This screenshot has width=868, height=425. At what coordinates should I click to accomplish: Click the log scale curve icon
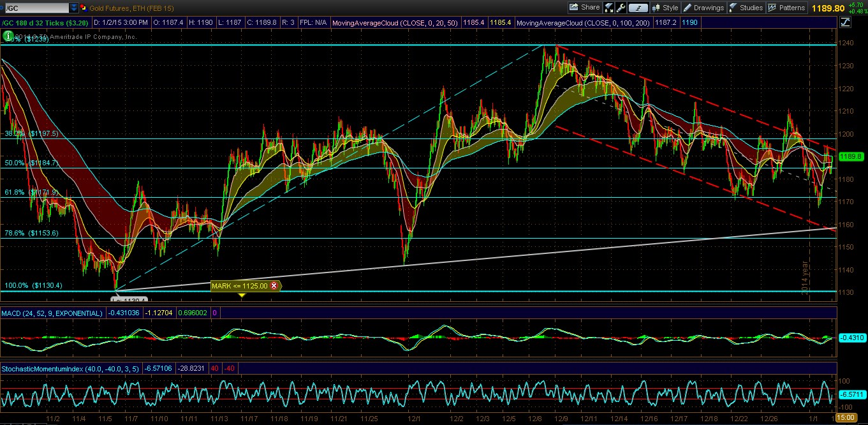tap(845, 22)
